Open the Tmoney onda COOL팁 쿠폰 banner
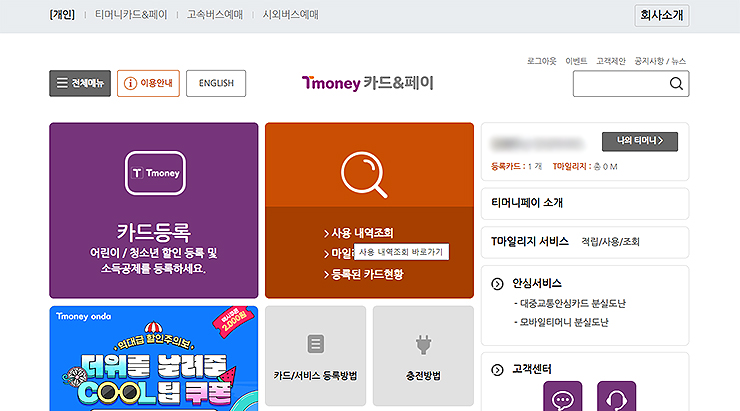This screenshot has width=740, height=411. click(154, 359)
